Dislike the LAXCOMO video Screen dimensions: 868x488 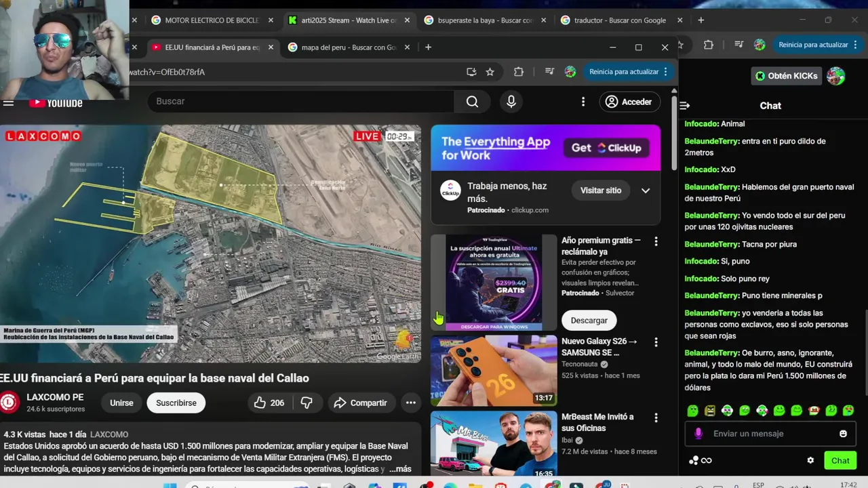click(x=307, y=403)
